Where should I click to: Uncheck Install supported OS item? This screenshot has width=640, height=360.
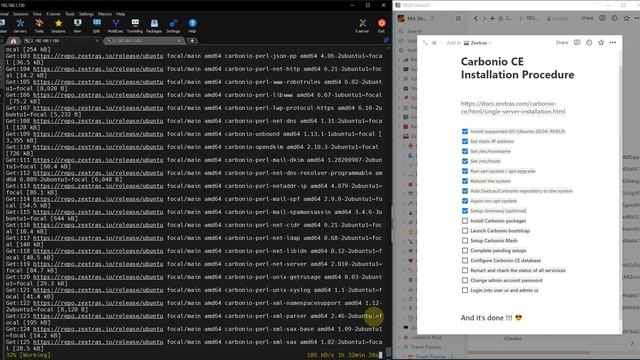[x=464, y=131]
